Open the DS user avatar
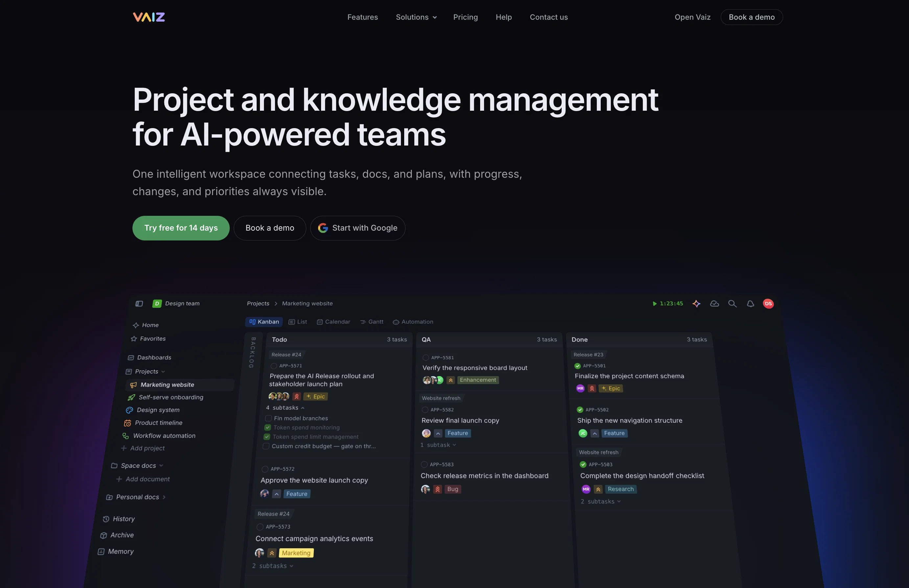Viewport: 909px width, 588px height. click(768, 304)
